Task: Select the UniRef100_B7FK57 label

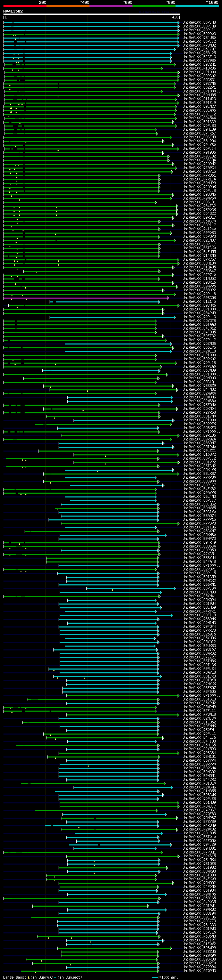Action: [x=199, y=133]
